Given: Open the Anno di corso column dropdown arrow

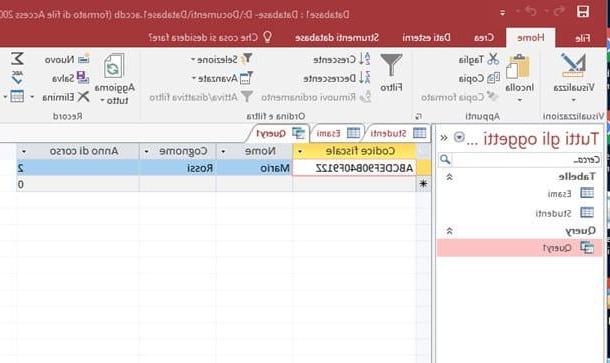Looking at the screenshot, I should click(24, 151).
